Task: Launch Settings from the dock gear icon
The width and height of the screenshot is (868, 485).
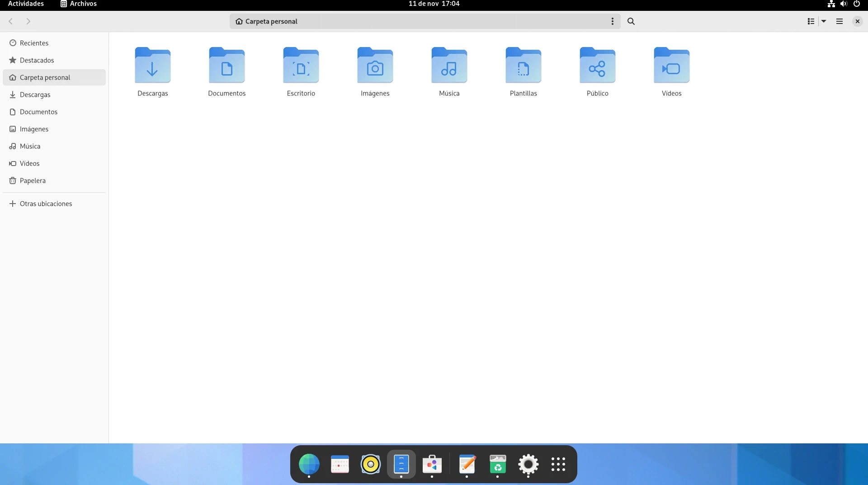Action: (x=528, y=464)
